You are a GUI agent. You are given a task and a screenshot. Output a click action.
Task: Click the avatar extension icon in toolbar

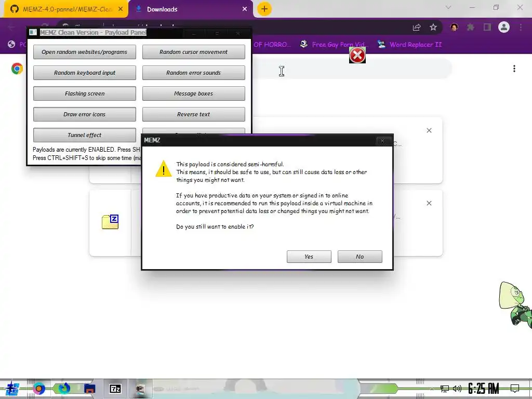tap(454, 27)
